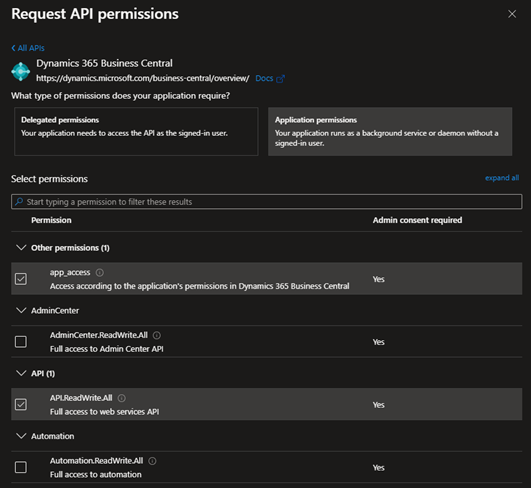
Task: Click the info icon next to API.ReadWrite.All
Action: (122, 398)
